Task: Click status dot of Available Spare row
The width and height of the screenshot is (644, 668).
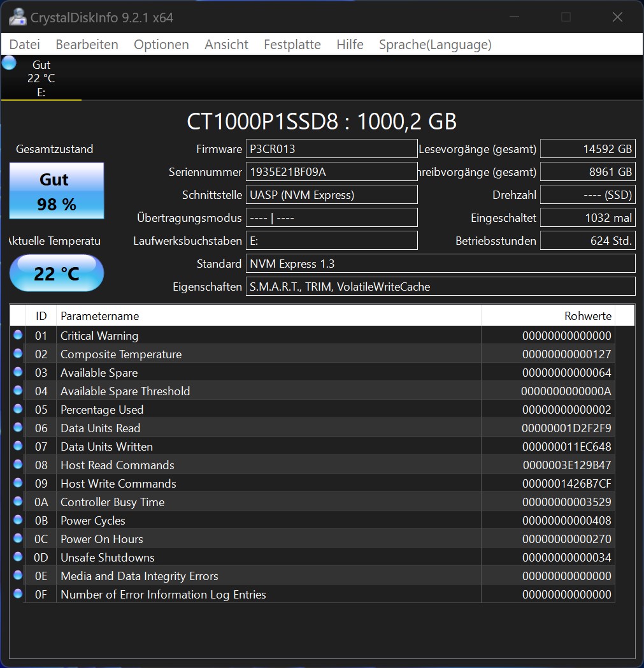Action: tap(18, 372)
